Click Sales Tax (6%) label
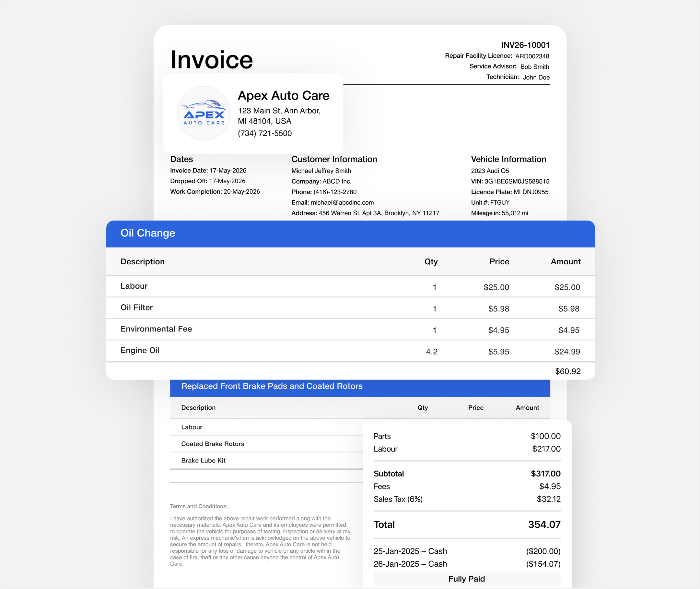This screenshot has height=589, width=700. point(398,499)
